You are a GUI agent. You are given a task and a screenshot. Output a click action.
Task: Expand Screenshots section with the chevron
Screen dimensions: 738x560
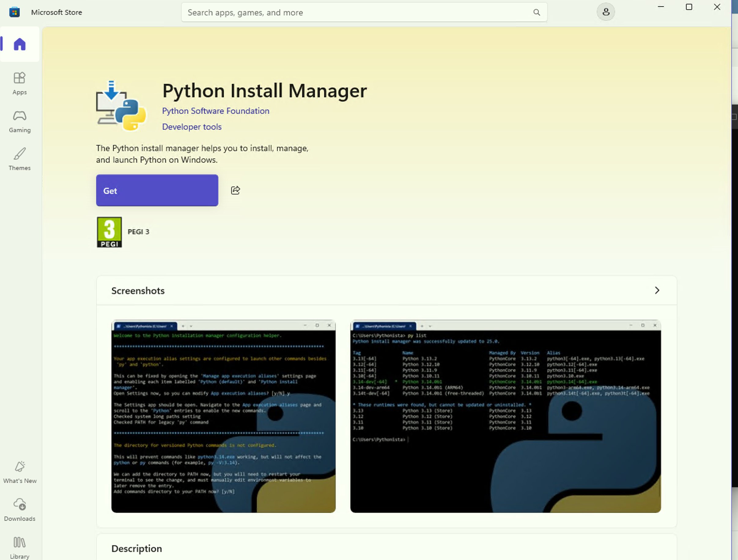657,290
